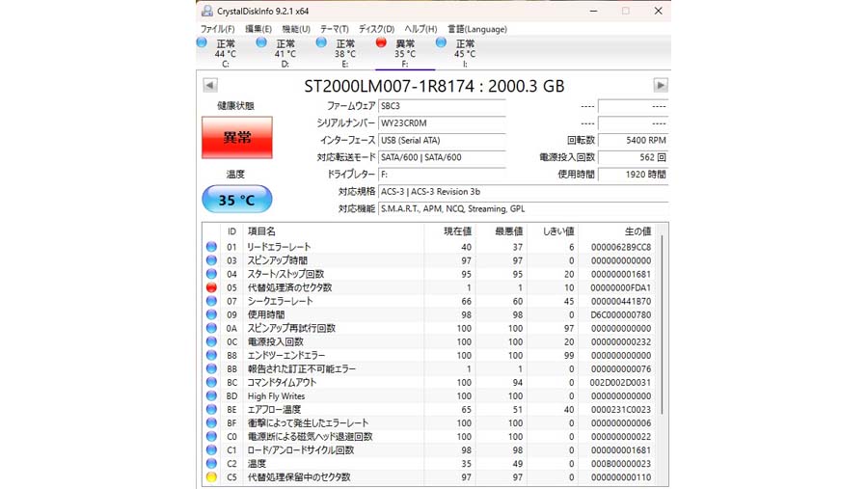
Task: Select drive I: status icon
Action: pos(441,43)
